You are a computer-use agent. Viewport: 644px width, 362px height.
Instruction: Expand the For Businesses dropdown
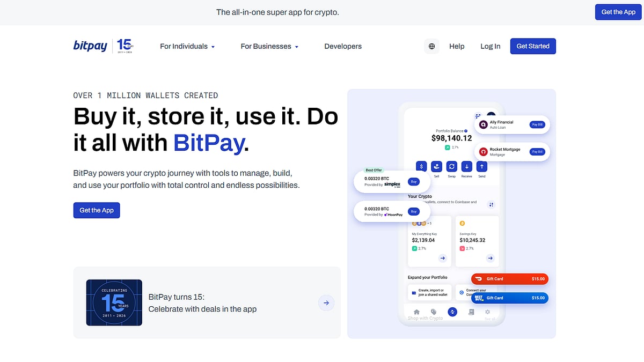269,46
